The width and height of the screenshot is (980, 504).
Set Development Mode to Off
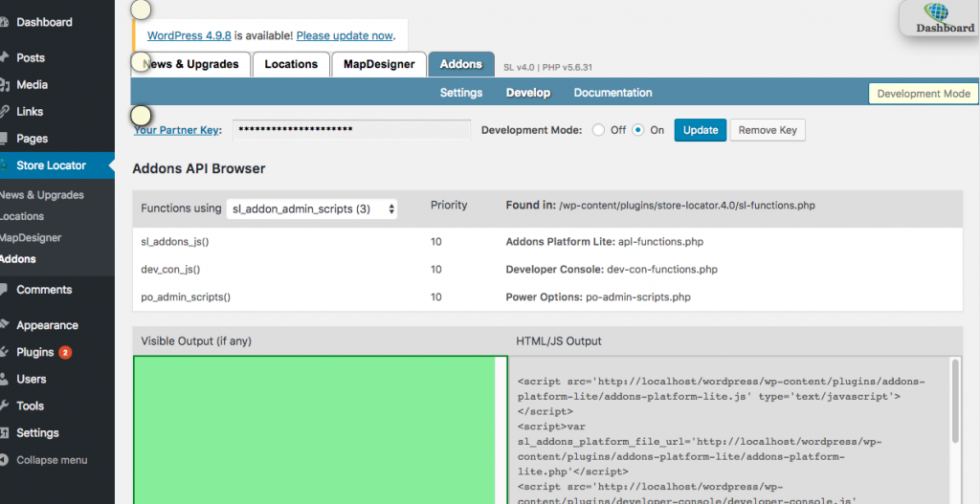(x=599, y=130)
